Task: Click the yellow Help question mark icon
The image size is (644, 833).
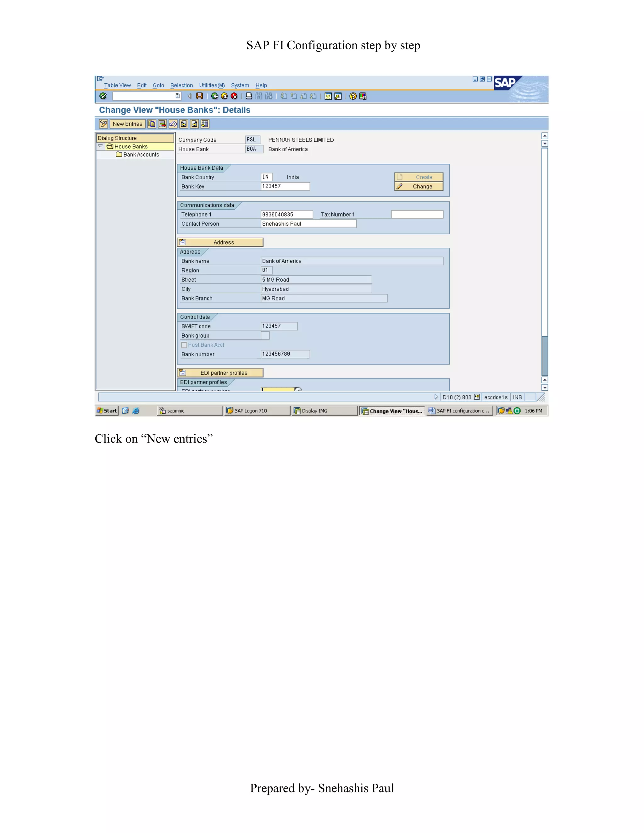Action: [x=353, y=96]
